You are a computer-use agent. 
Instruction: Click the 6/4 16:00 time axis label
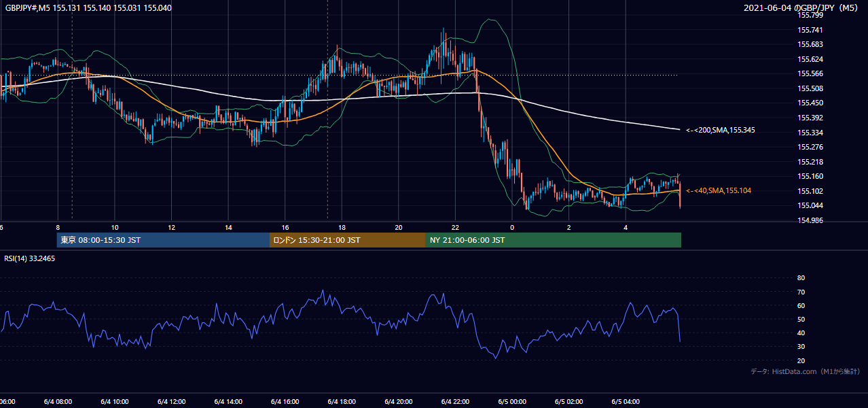point(285,402)
